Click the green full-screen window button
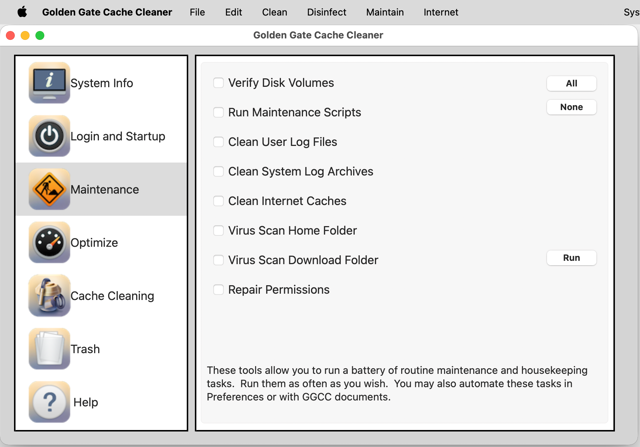 [40, 36]
